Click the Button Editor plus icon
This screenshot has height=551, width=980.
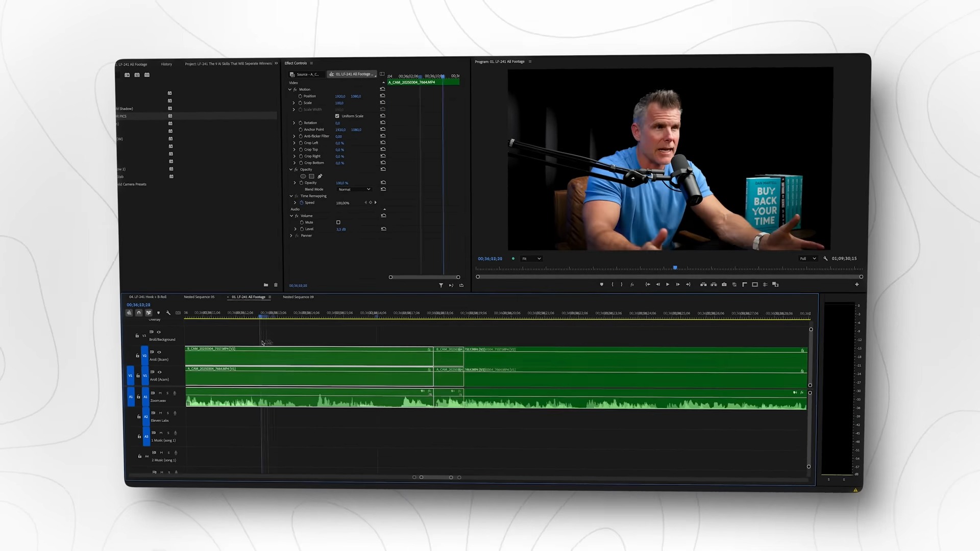856,285
